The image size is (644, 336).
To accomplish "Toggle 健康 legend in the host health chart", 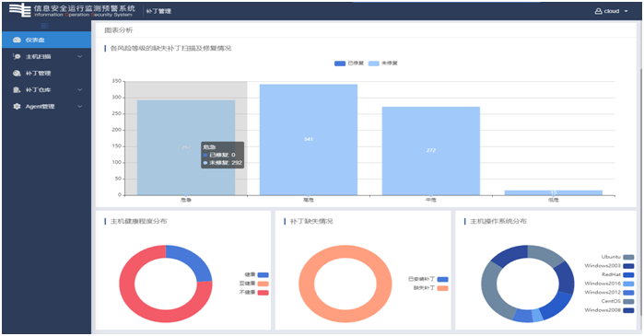I will tap(256, 275).
